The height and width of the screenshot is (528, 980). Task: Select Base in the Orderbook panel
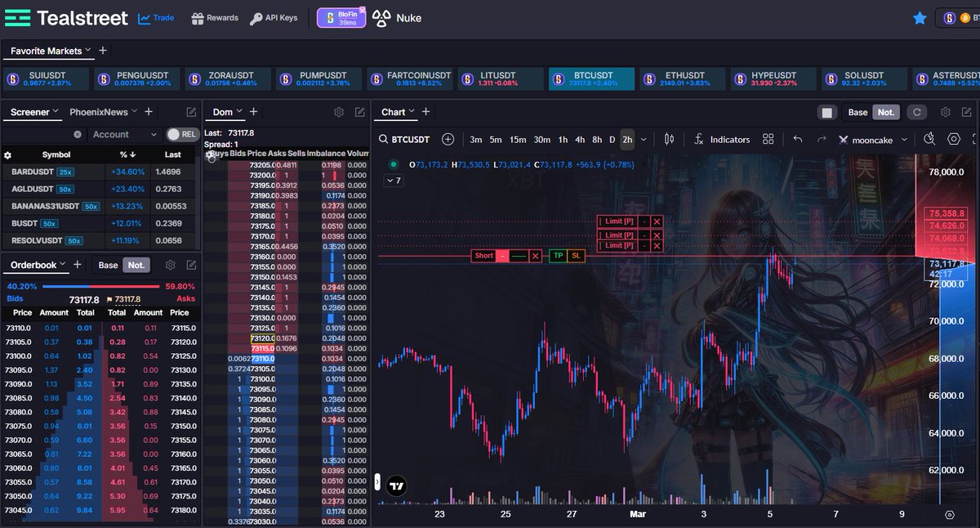coord(108,265)
